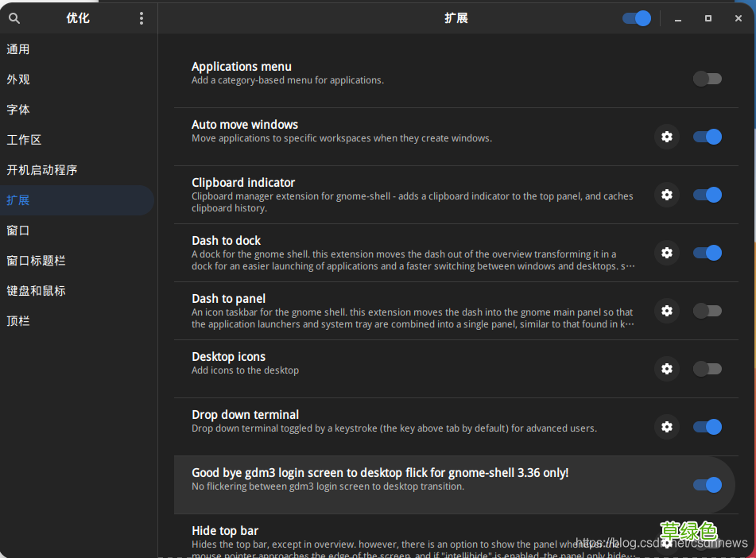Open Desktop icons settings gear
Screen dimensions: 756x558
click(x=666, y=369)
